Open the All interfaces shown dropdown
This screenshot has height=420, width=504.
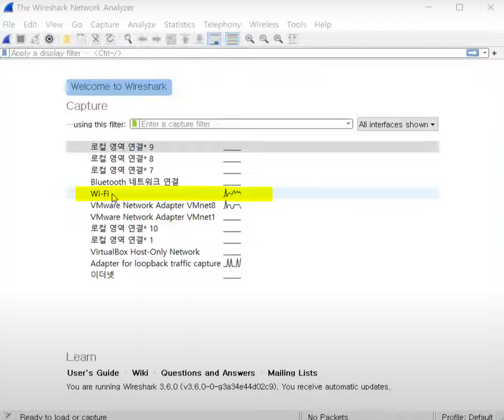coord(398,124)
